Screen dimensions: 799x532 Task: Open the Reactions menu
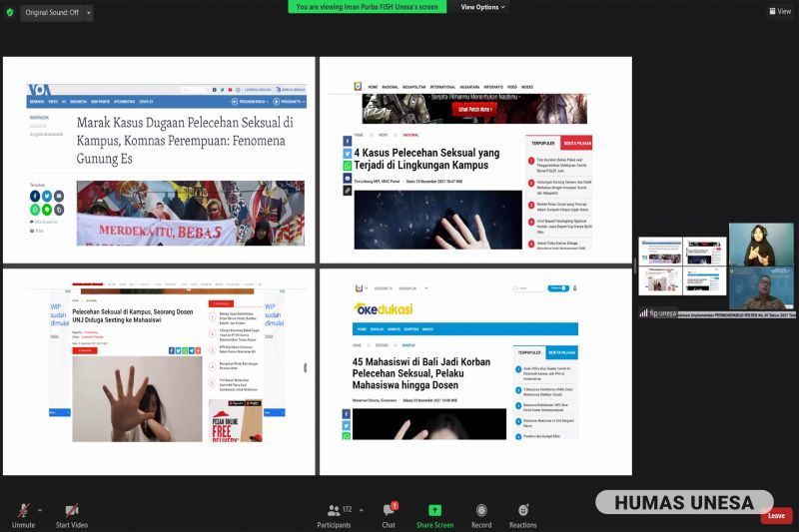[x=522, y=515]
